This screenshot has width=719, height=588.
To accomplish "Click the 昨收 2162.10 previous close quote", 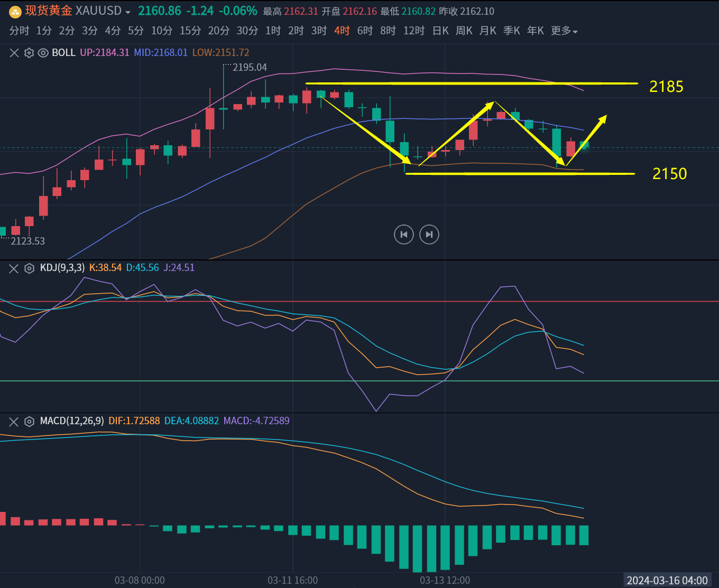I will coord(467,12).
